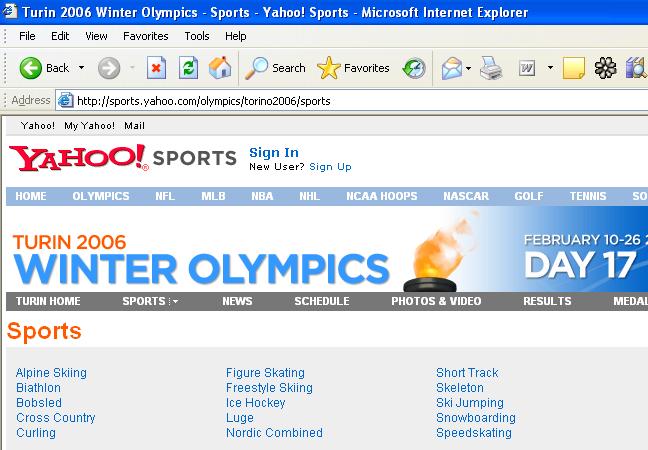This screenshot has height=450, width=648.
Task: Select NASCAR in the sports nav bar
Action: [466, 196]
